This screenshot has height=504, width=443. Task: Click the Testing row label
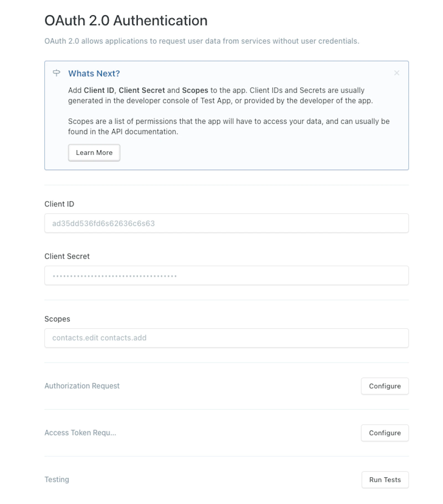(57, 479)
